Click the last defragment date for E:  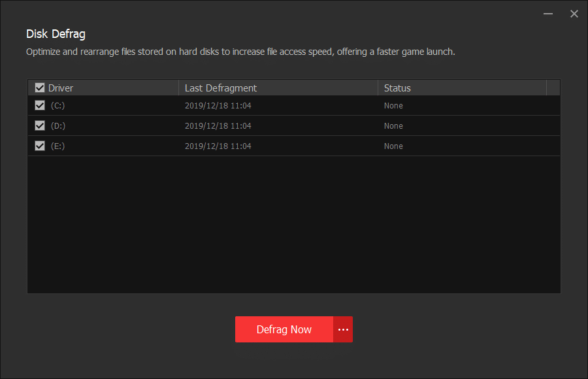(x=218, y=146)
